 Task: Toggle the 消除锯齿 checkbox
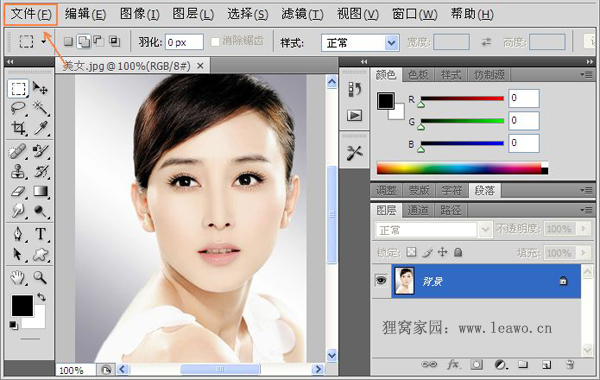(215, 41)
